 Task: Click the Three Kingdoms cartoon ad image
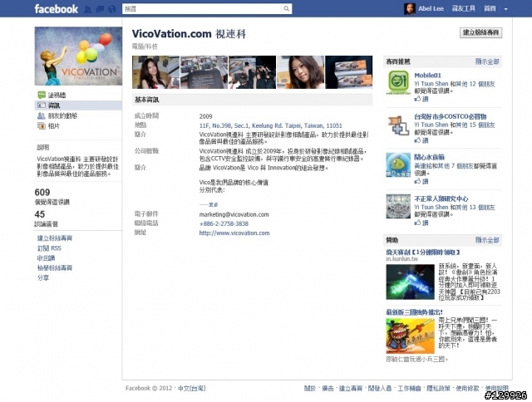pos(410,336)
